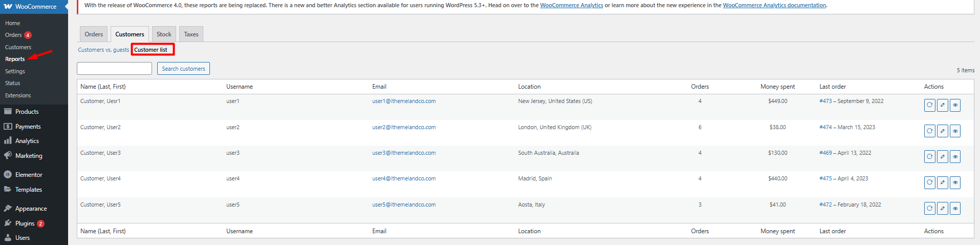Email user2@ithemelandco.com link

coord(404,127)
